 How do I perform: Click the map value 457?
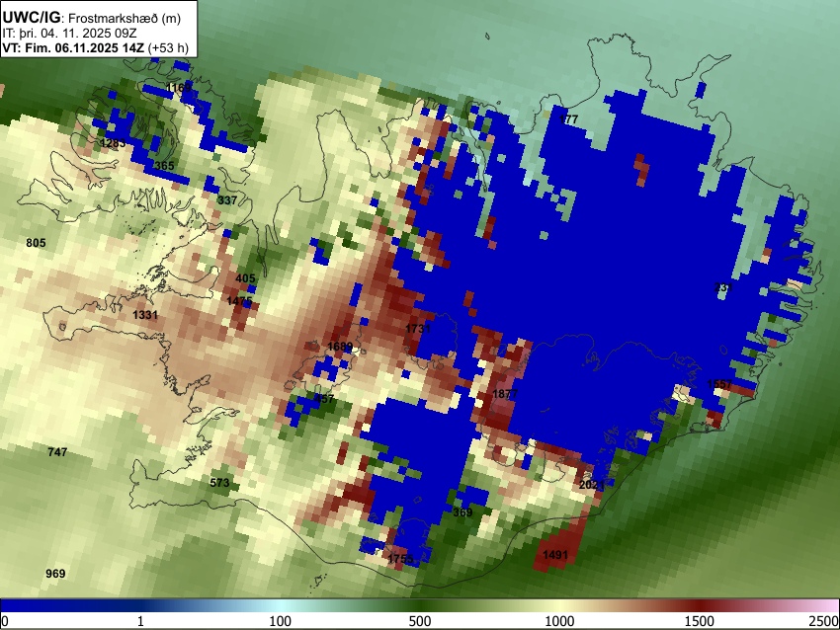pyautogui.click(x=324, y=399)
